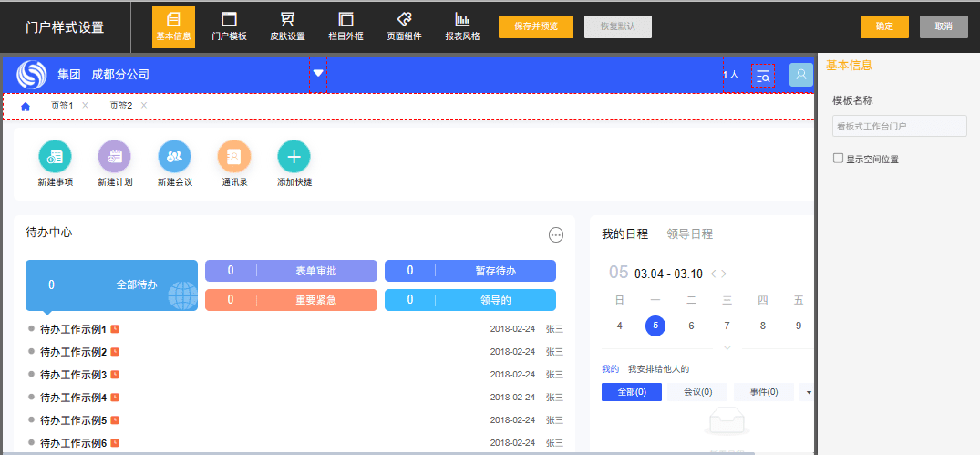The width and height of the screenshot is (980, 455).
Task: Click the 事件(0) filter button
Action: tap(764, 392)
